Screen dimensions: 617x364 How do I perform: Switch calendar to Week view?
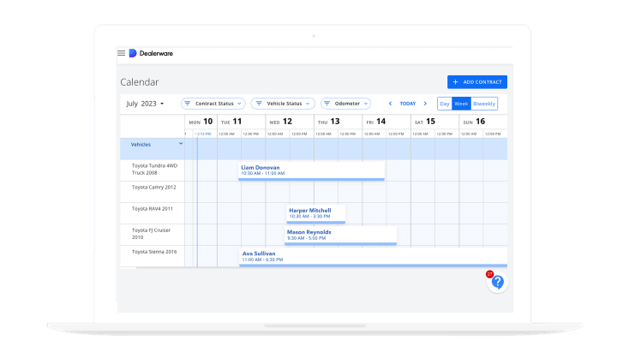(x=460, y=104)
